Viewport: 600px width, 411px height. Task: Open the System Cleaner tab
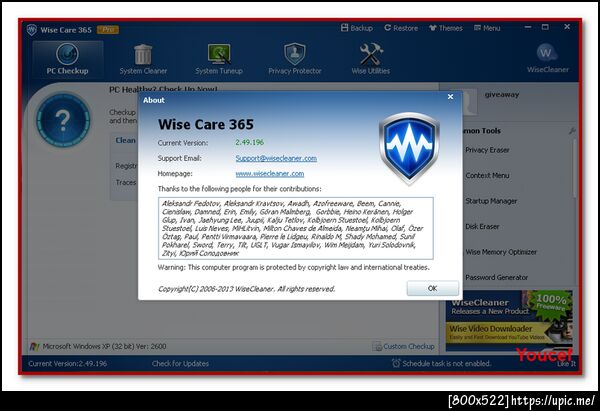143,59
